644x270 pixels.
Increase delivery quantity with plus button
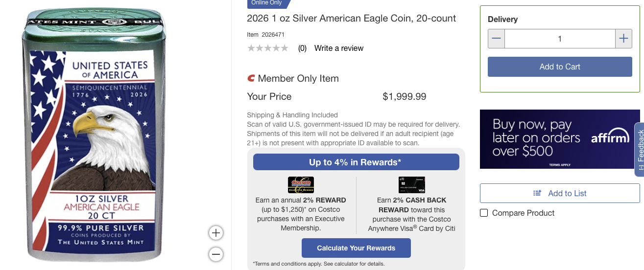click(x=623, y=39)
